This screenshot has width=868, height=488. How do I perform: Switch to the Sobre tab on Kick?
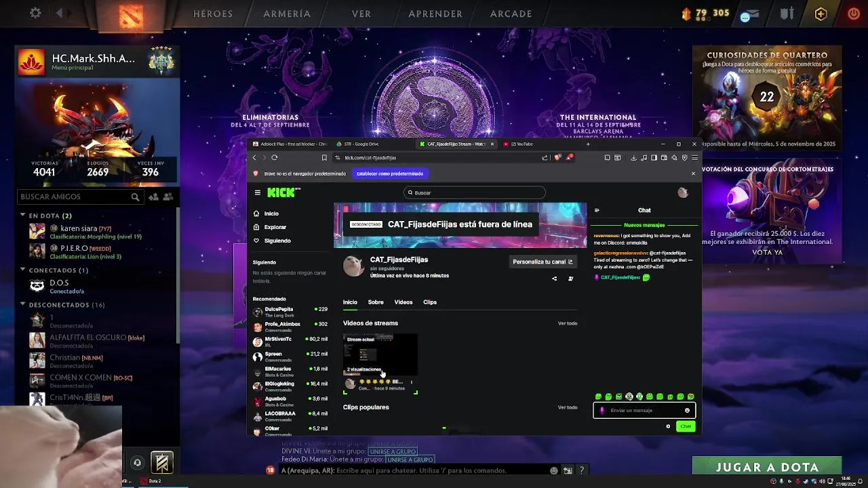click(376, 302)
